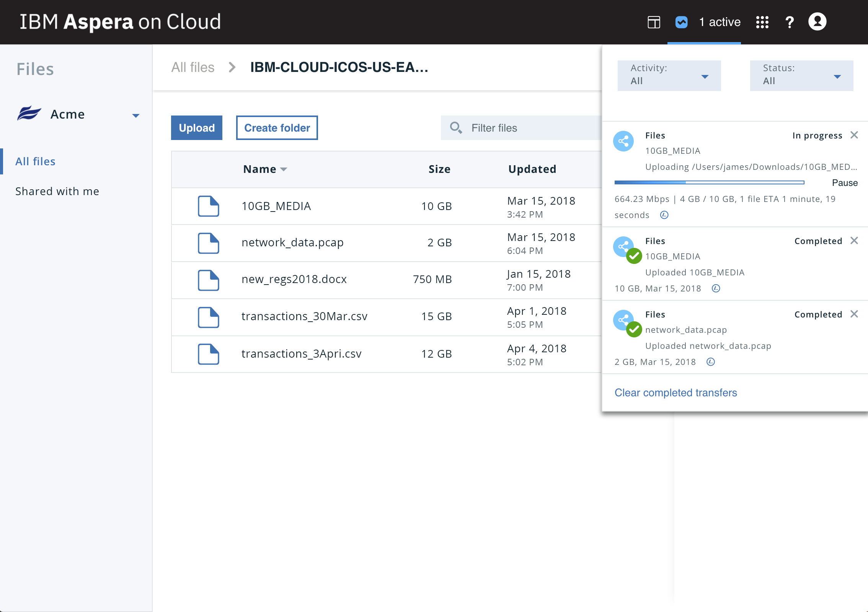
Task: Open the Status filter dropdown
Action: tap(801, 75)
